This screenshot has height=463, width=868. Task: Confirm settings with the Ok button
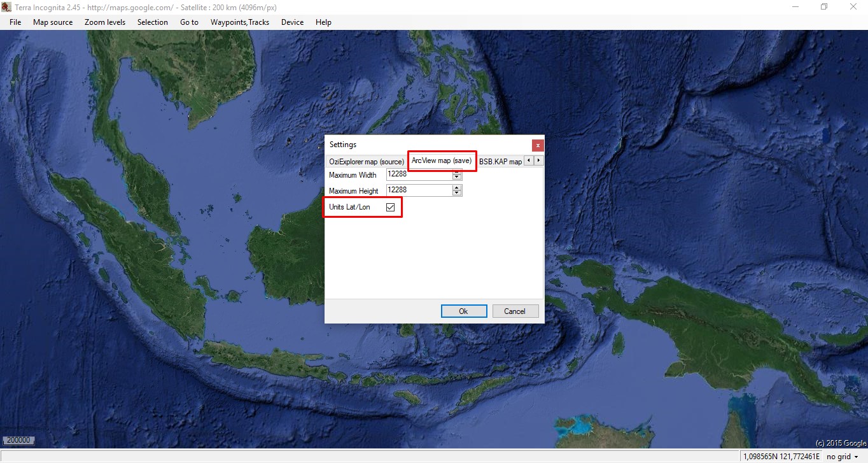[x=464, y=311]
